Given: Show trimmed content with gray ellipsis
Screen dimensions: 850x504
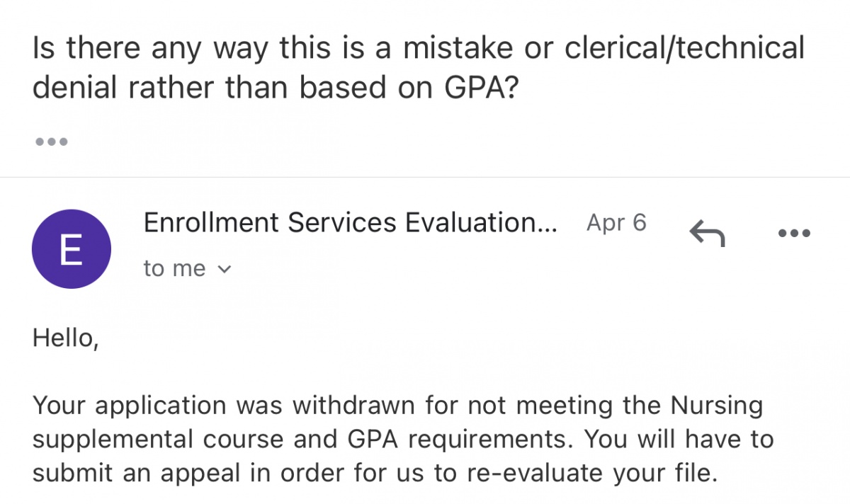Looking at the screenshot, I should tap(51, 142).
